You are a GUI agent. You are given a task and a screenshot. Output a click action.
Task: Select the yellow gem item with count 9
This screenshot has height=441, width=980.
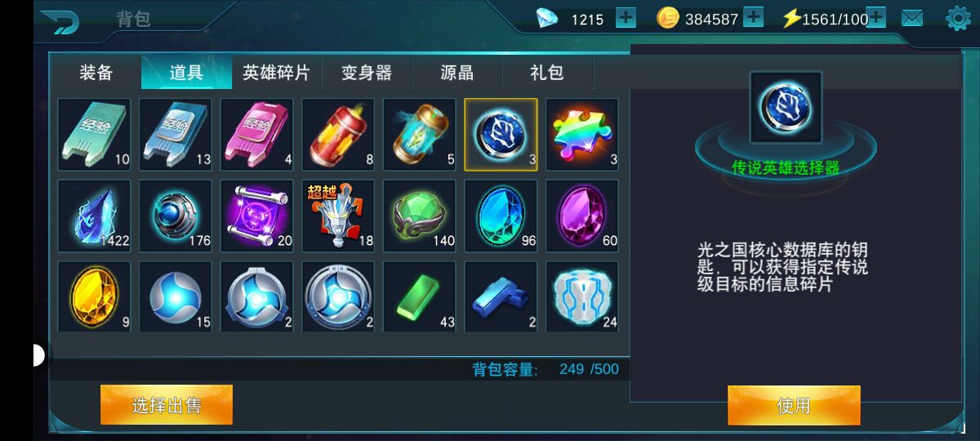94,296
